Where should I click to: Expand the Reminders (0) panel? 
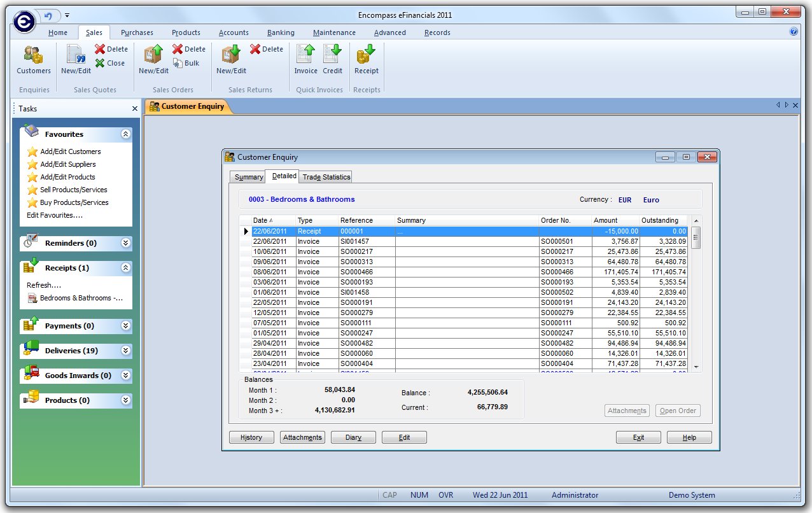pyautogui.click(x=126, y=243)
